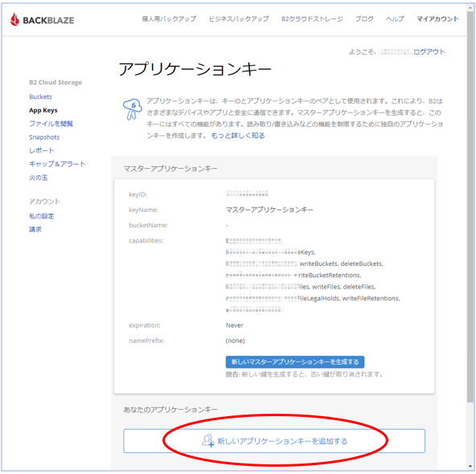Open キャップ＆アラート in the sidebar
Screen dimensions: 476x474
coord(57,164)
